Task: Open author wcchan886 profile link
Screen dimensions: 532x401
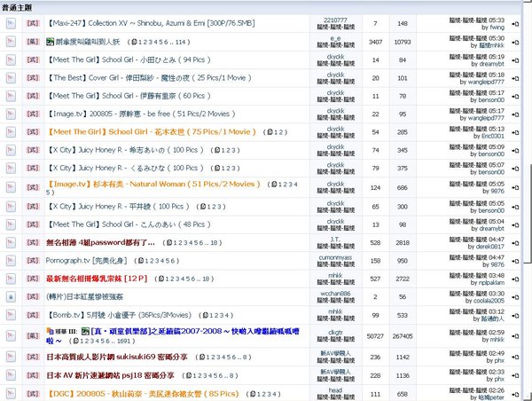Action: [x=335, y=294]
